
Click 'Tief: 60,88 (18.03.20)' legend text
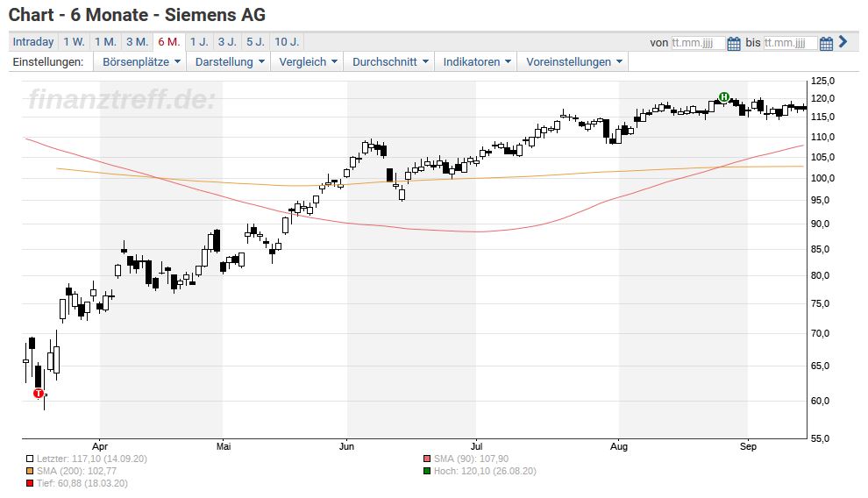[82, 483]
